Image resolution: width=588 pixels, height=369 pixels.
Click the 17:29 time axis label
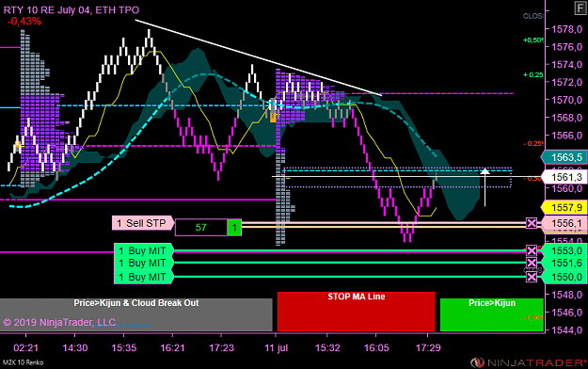pos(428,347)
